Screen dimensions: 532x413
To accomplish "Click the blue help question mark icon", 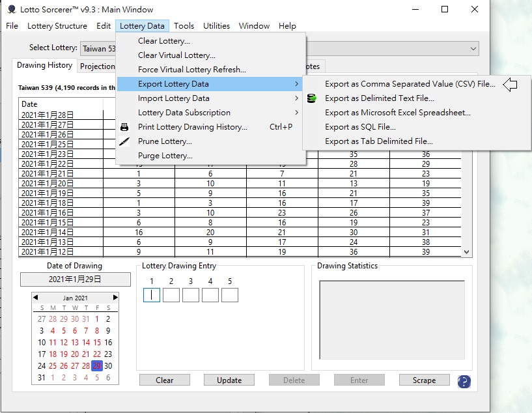I will click(x=464, y=382).
